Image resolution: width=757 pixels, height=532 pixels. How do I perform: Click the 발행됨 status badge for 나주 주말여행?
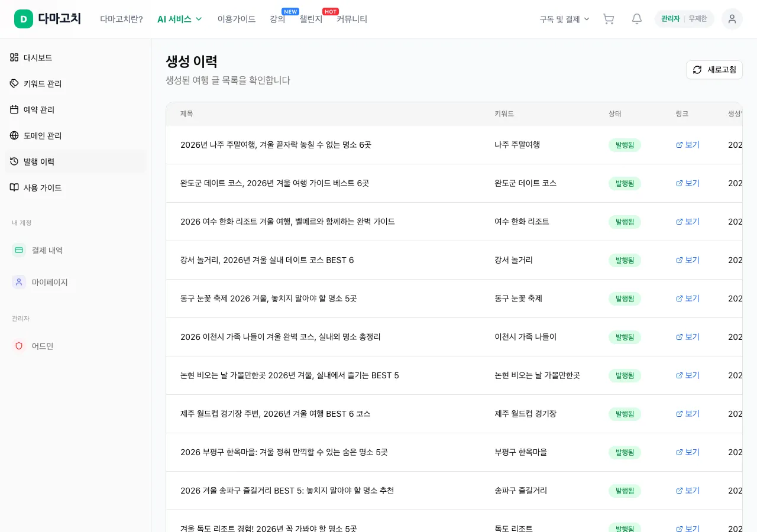point(625,145)
